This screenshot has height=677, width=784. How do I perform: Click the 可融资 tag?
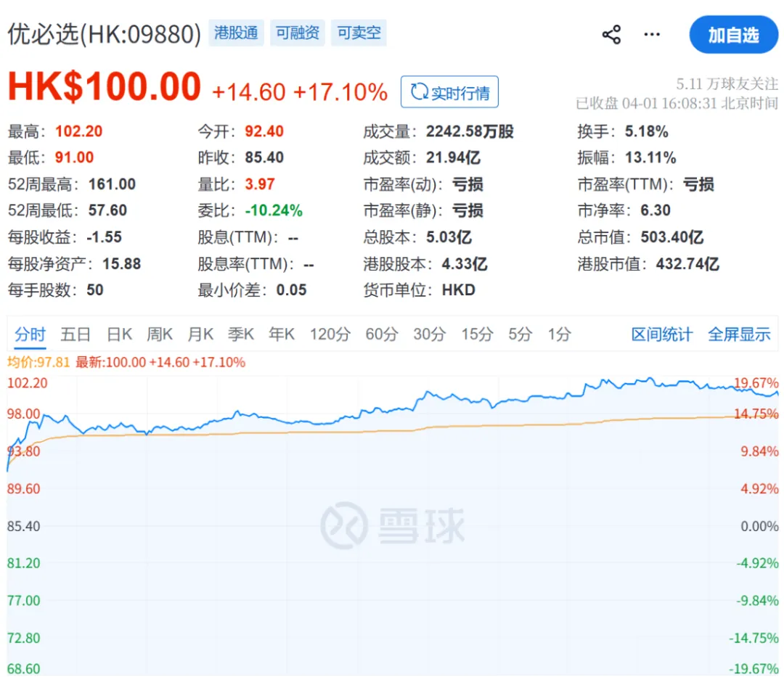298,33
